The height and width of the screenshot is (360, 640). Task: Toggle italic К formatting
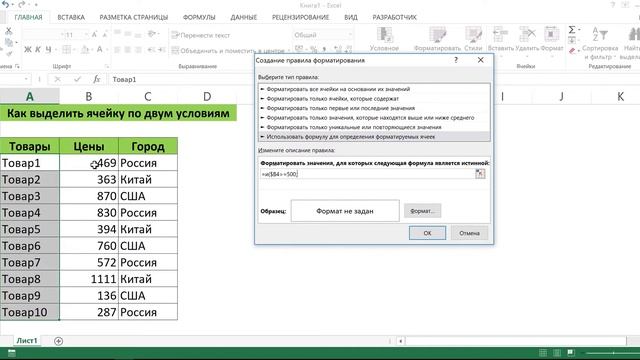[x=38, y=49]
